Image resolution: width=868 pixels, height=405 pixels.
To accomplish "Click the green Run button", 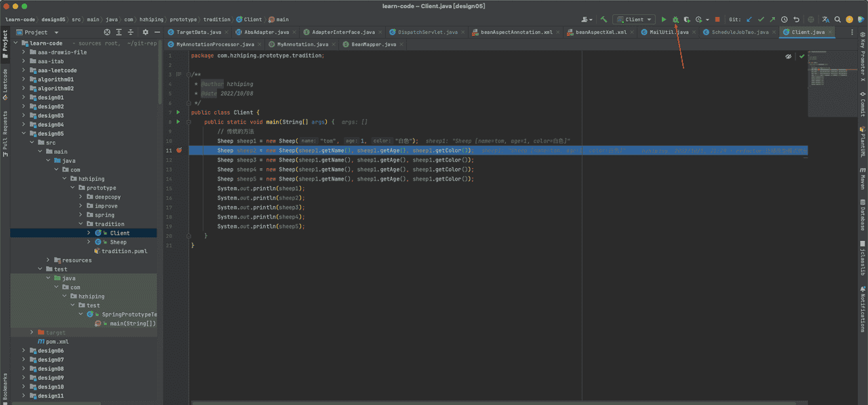I will 664,20.
